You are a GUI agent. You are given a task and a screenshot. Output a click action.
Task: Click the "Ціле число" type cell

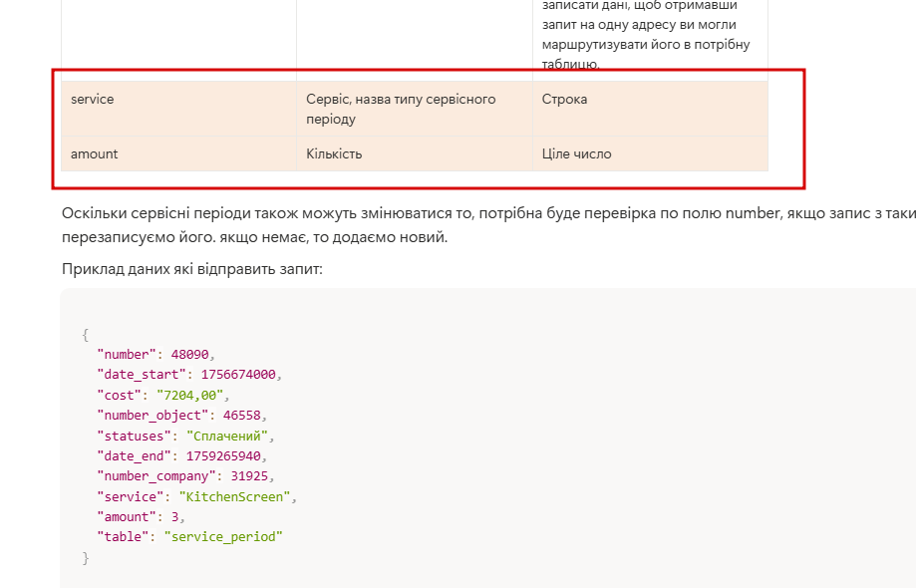[576, 154]
